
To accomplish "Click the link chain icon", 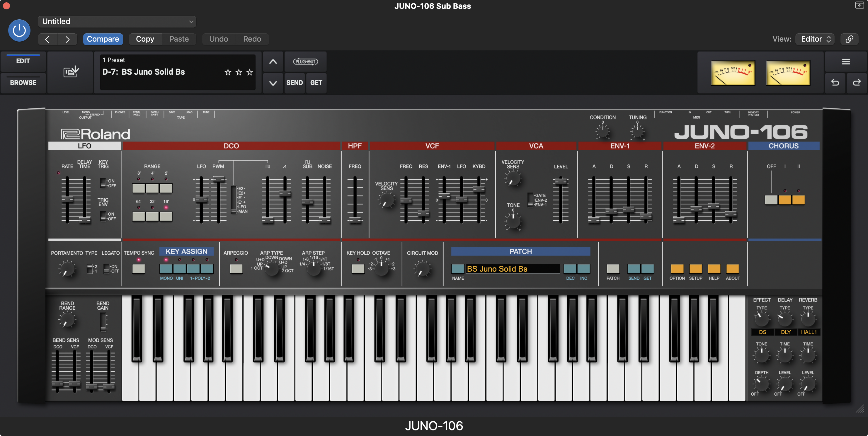I will pyautogui.click(x=850, y=39).
